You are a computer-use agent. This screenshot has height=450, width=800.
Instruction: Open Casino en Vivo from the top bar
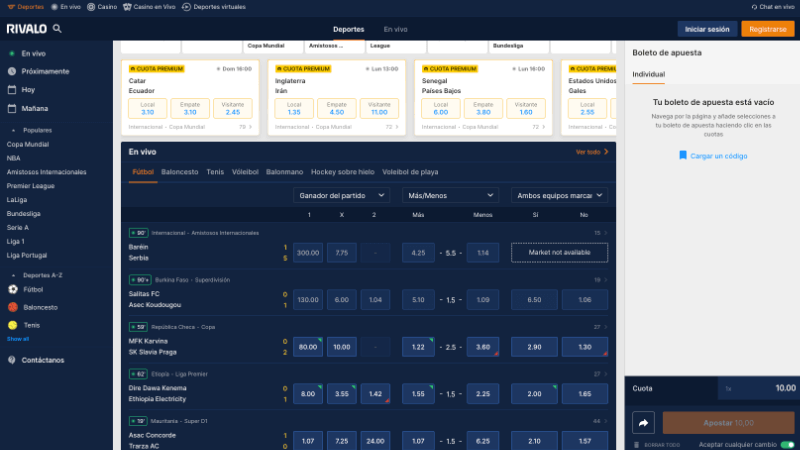tap(149, 7)
